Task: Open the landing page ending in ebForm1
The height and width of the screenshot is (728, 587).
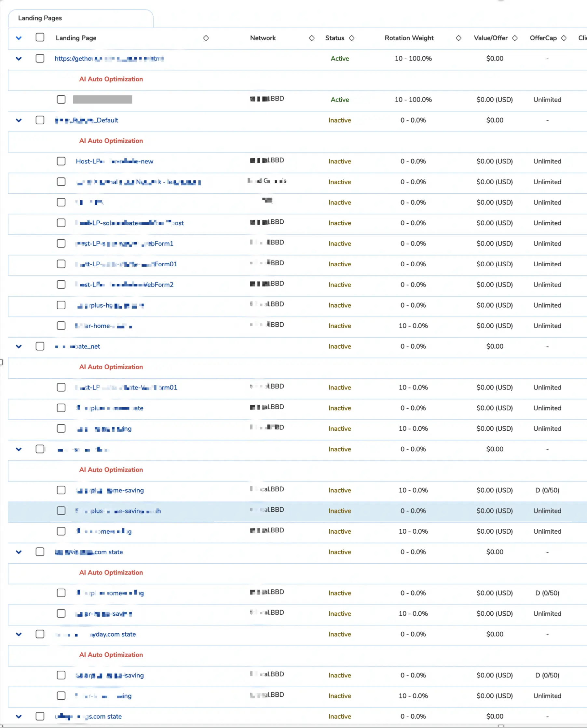Action: pos(124,244)
